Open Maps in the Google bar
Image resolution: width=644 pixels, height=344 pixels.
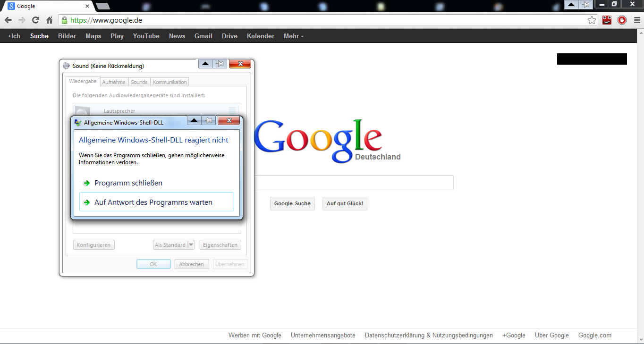93,36
